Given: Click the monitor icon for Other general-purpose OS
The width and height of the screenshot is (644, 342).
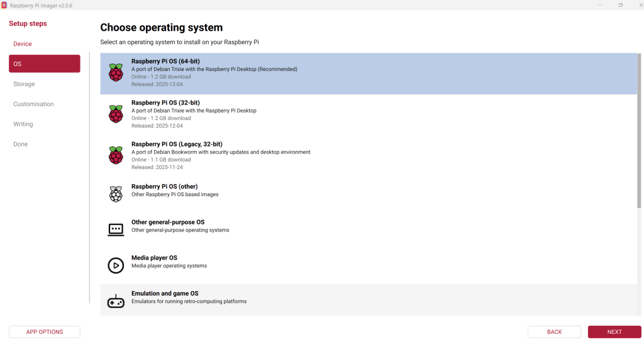Looking at the screenshot, I should click(x=116, y=229).
